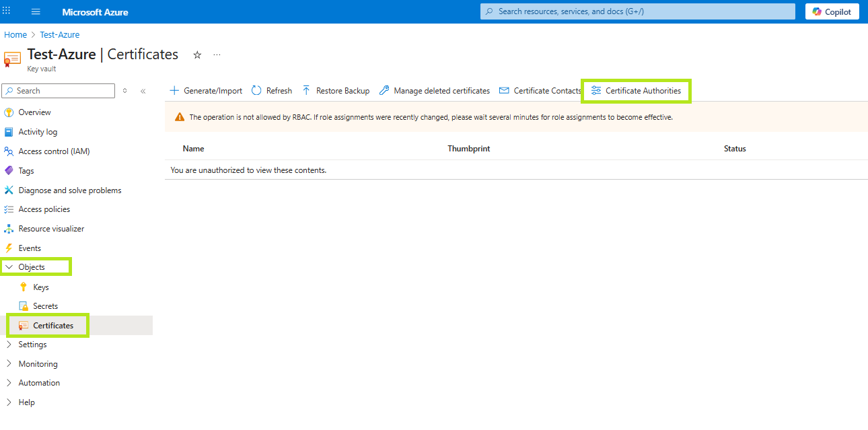
Task: Click Restore Backup in the toolbar
Action: tap(336, 91)
